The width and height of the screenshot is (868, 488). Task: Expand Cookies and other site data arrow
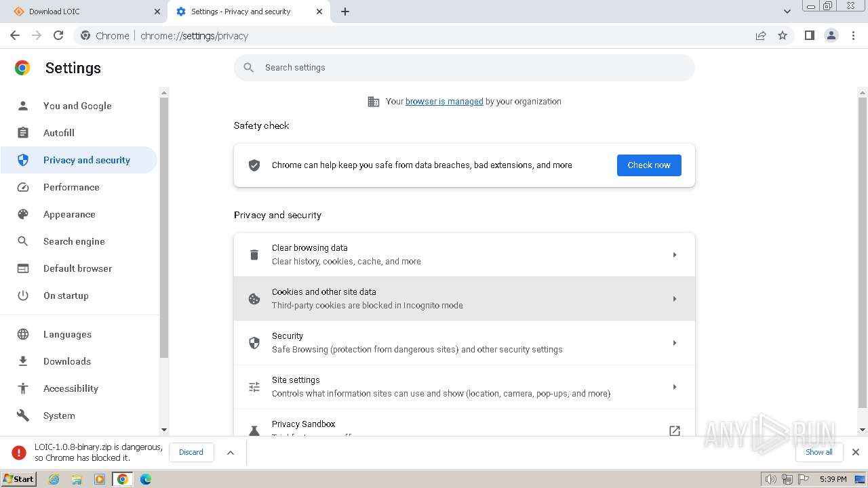675,299
